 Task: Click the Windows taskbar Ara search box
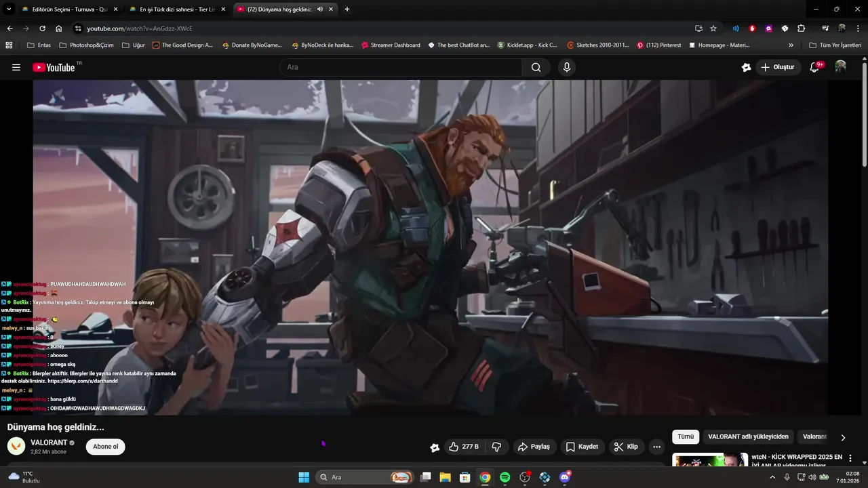pos(366,477)
